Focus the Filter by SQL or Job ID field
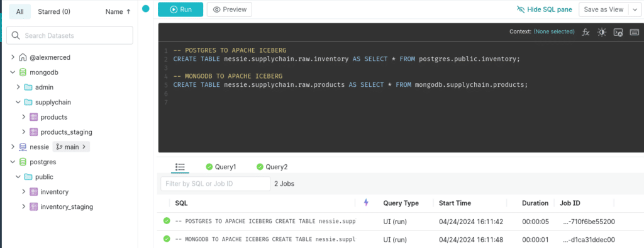Screen dimensions: 644x248 click(x=216, y=184)
